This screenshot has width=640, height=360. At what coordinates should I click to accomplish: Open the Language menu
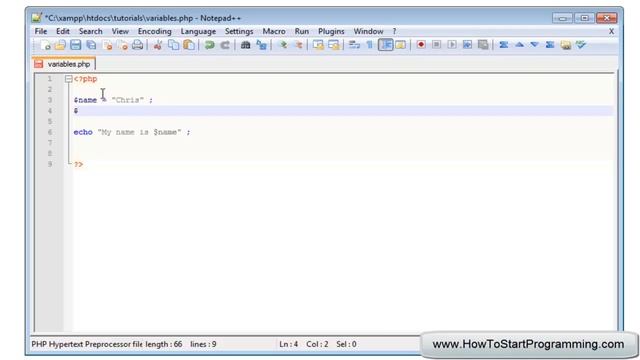click(198, 31)
